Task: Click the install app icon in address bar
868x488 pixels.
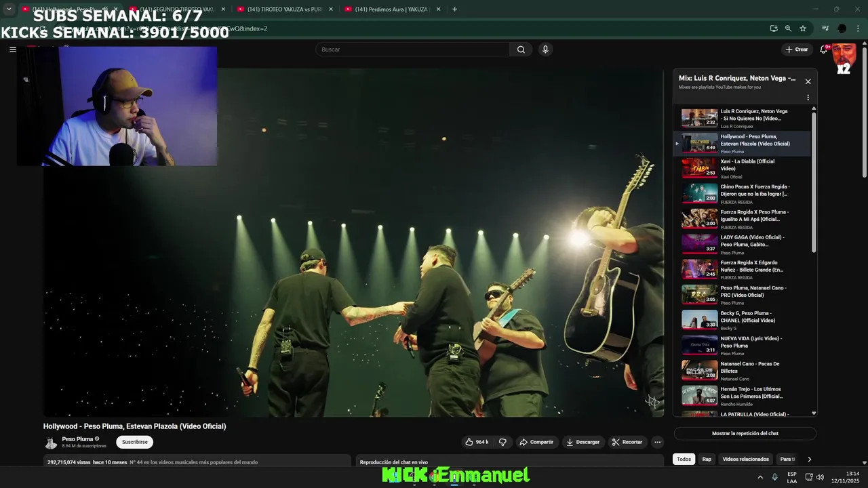Action: tap(774, 28)
